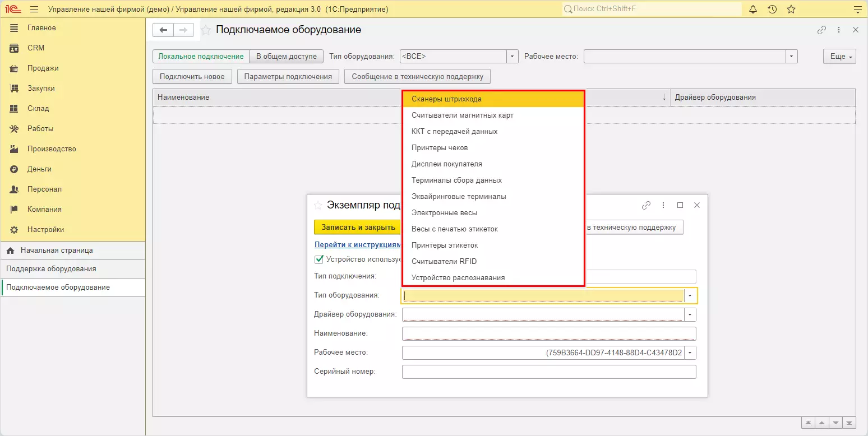This screenshot has height=436, width=868.
Task: Choose Принтеры чеков in the list
Action: point(440,148)
